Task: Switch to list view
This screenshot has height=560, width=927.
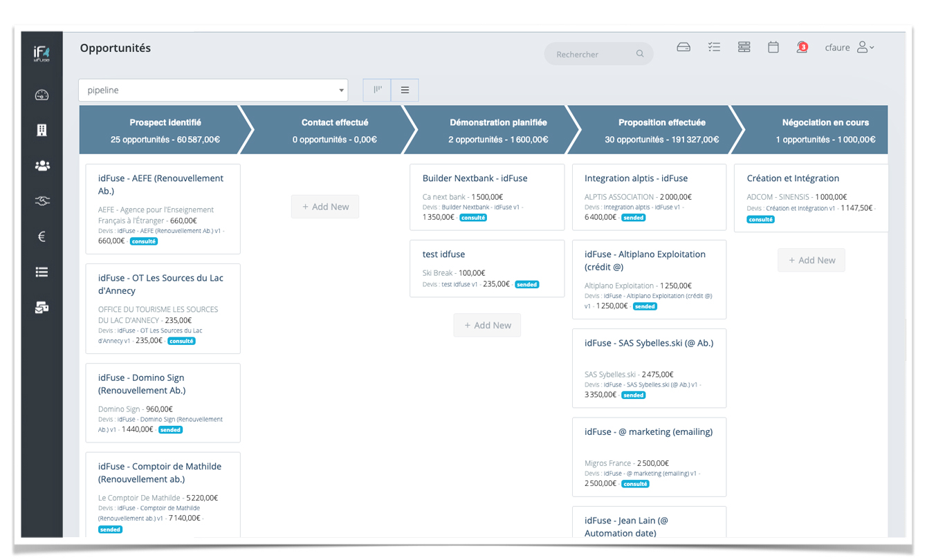Action: (x=405, y=90)
